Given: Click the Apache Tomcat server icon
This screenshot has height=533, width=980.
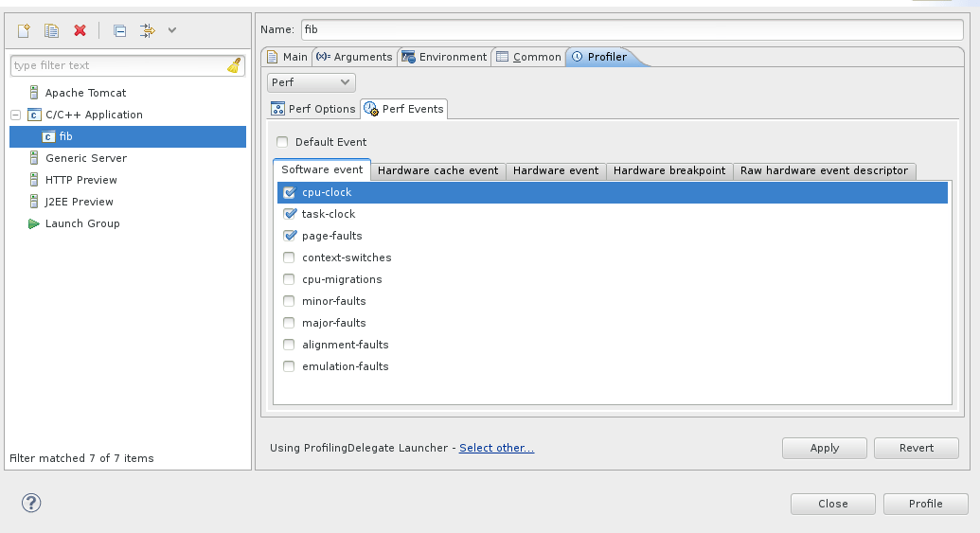Looking at the screenshot, I should [x=34, y=93].
